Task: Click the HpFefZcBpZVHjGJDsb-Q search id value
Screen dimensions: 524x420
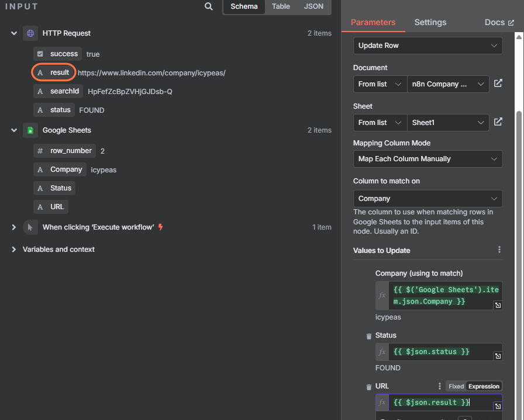Action: (x=130, y=92)
